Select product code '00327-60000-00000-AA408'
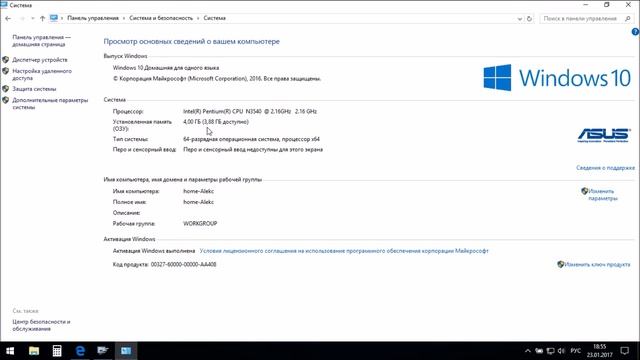This screenshot has width=640, height=360. 183,264
